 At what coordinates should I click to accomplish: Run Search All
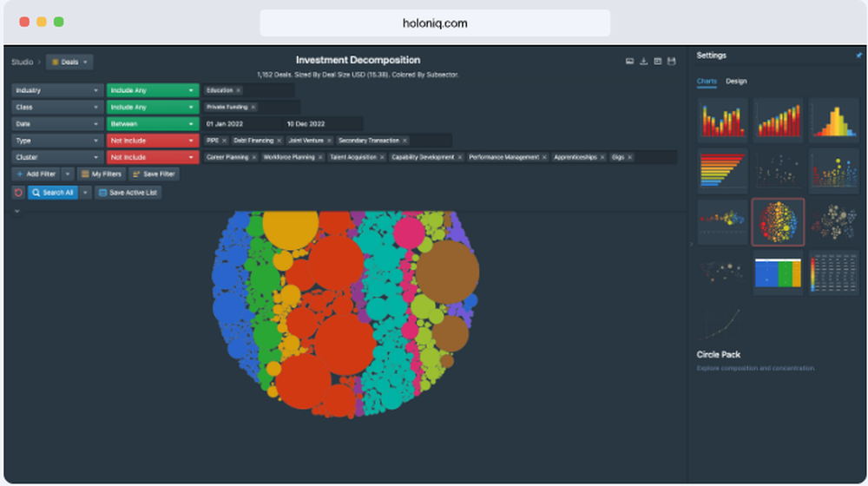coord(53,193)
